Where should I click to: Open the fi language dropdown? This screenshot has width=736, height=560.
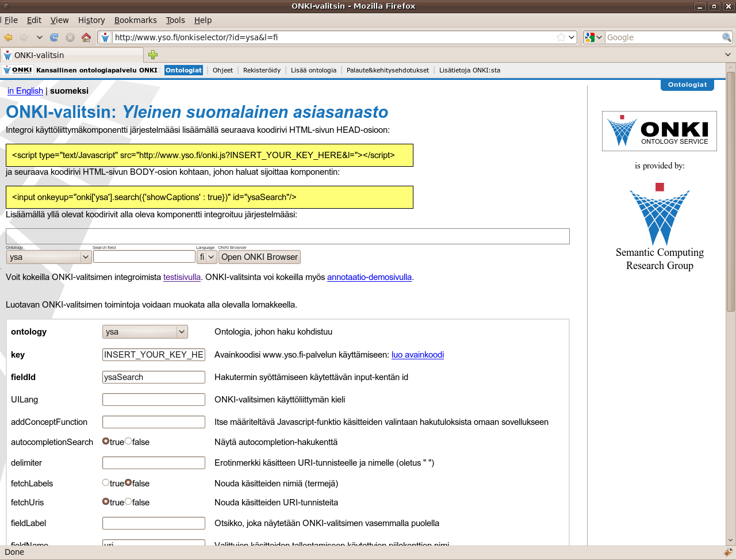pyautogui.click(x=206, y=257)
